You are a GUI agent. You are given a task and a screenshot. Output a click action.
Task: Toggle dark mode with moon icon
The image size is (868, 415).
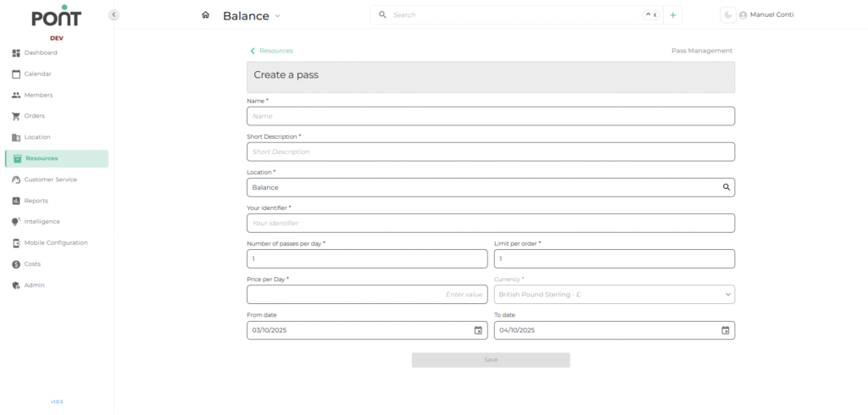click(x=727, y=15)
